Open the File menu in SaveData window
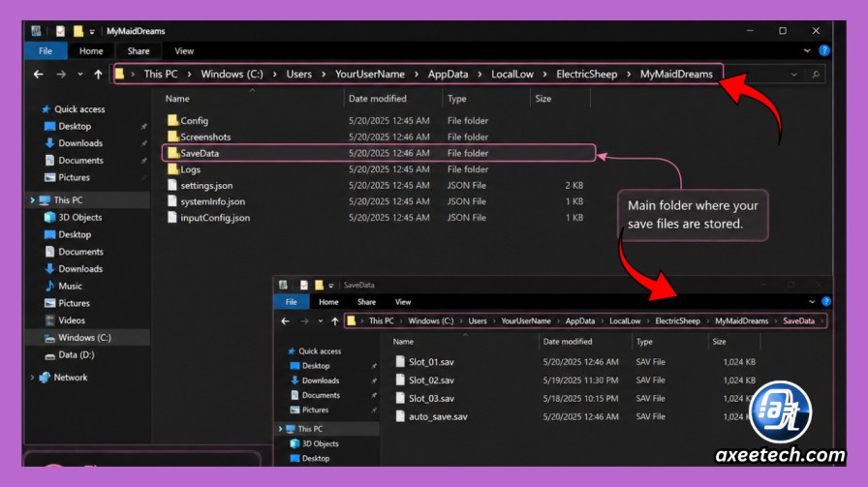This screenshot has height=487, width=868. 292,302
